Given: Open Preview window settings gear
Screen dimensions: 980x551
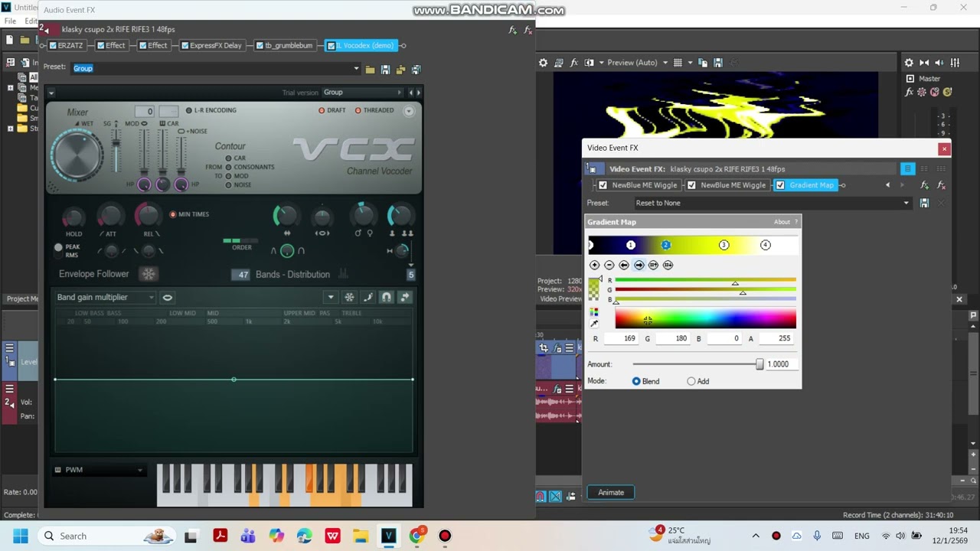Looking at the screenshot, I should pyautogui.click(x=543, y=63).
